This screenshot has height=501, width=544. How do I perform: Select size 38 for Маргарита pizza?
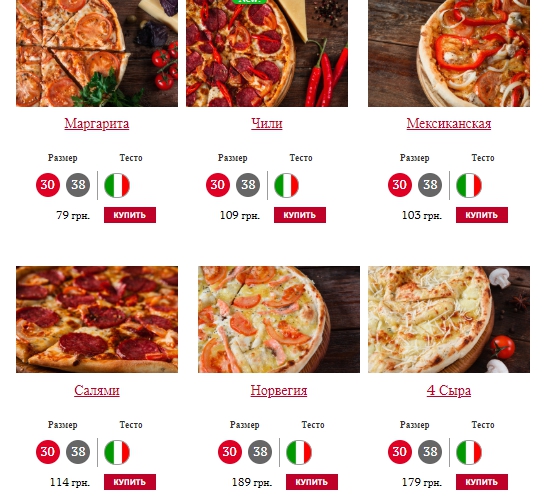point(78,185)
